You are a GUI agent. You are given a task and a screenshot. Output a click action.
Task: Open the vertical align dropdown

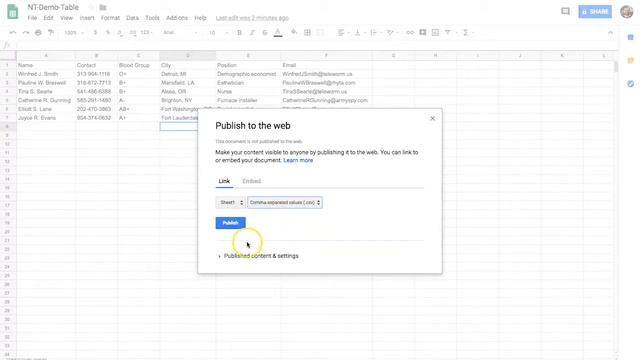click(359, 33)
